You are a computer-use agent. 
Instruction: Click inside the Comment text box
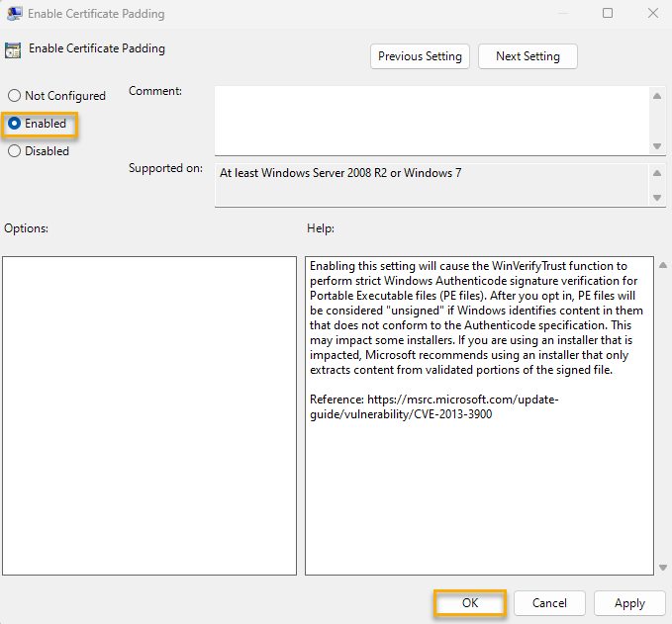(431, 120)
